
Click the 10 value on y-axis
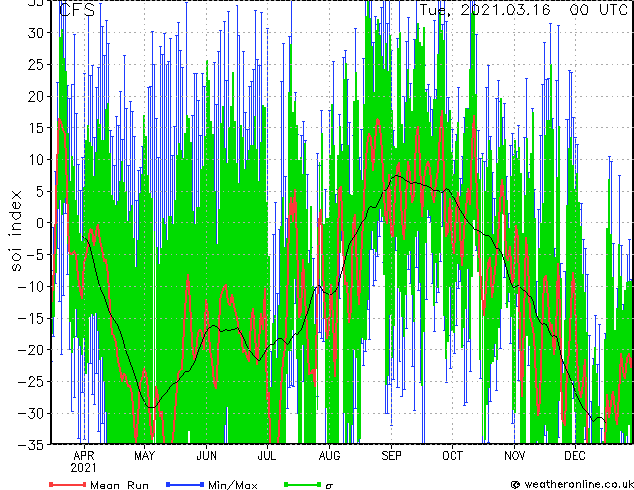pos(36,160)
